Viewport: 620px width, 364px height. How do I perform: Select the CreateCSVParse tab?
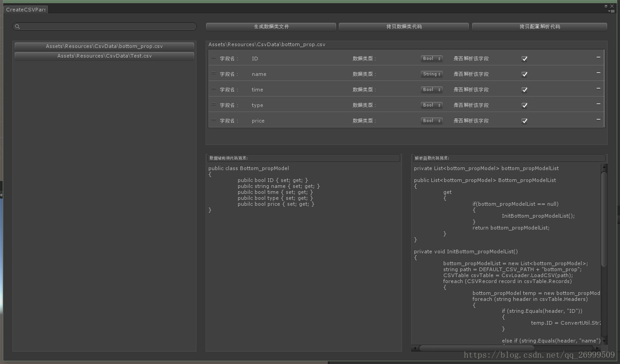click(26, 9)
